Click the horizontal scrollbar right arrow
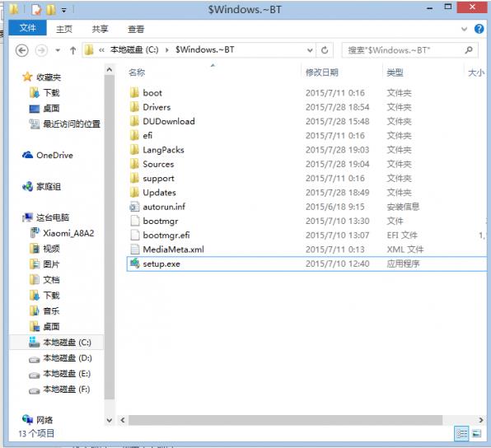Screen dimensions: 491x448 point(481,420)
